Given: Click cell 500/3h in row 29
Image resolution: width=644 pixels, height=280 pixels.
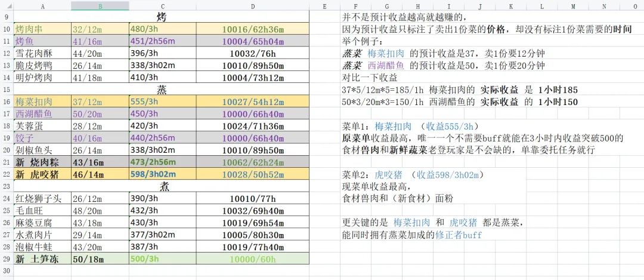Looking at the screenshot, I should (163, 259).
